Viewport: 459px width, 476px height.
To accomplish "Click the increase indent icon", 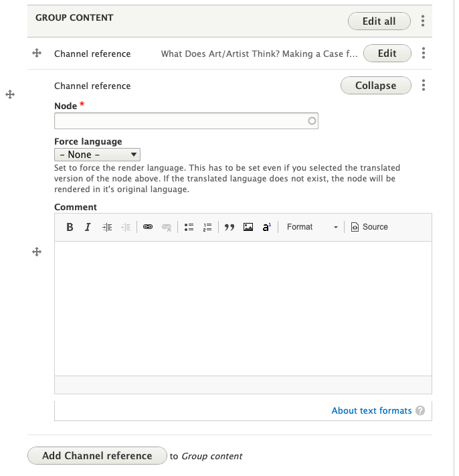I will tap(107, 227).
